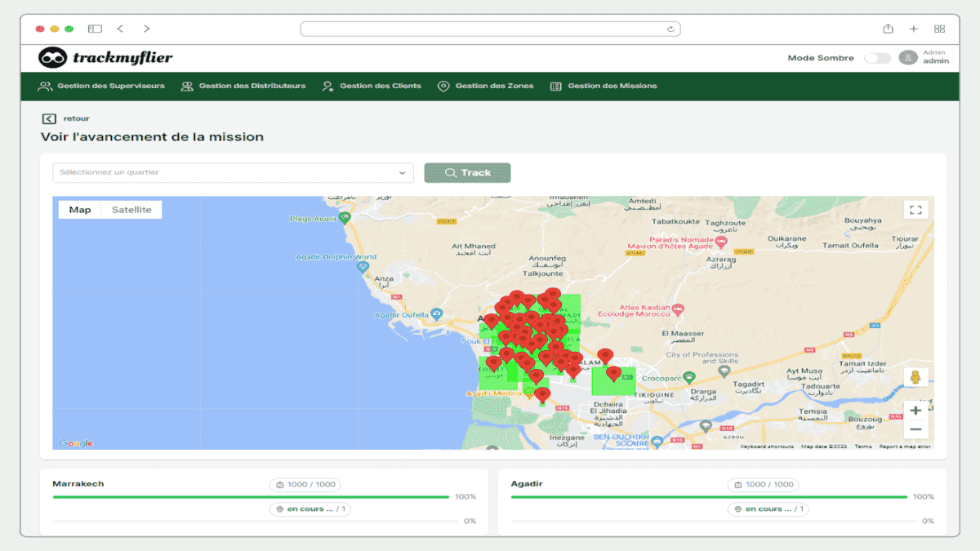This screenshot has width=980, height=551.
Task: Click the Marrakech 1000 / 1000 badge
Action: pos(305,484)
